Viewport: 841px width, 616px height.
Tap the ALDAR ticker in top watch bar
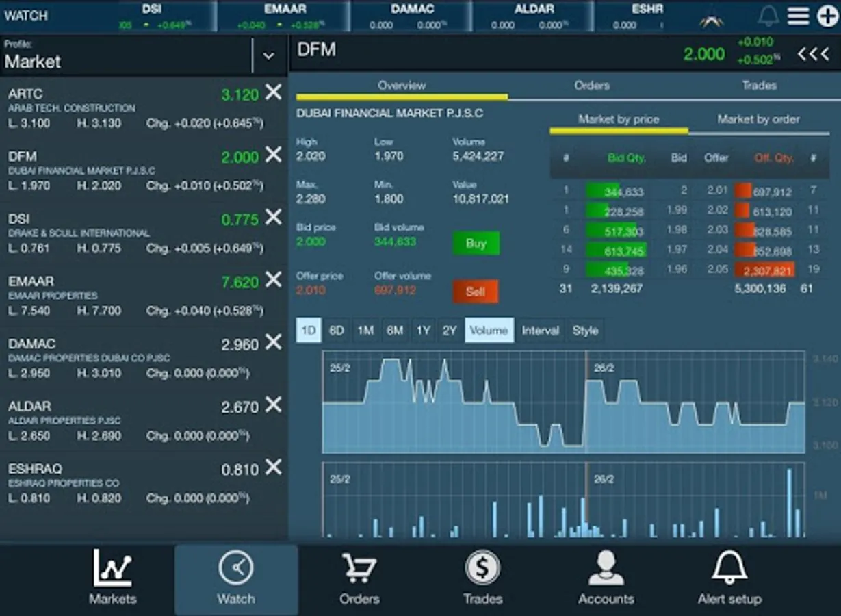click(533, 16)
